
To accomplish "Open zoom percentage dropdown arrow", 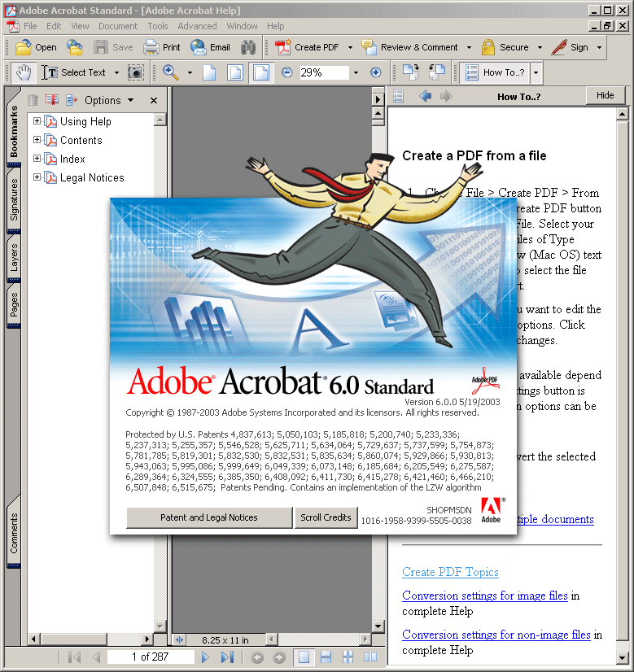I will 356,73.
